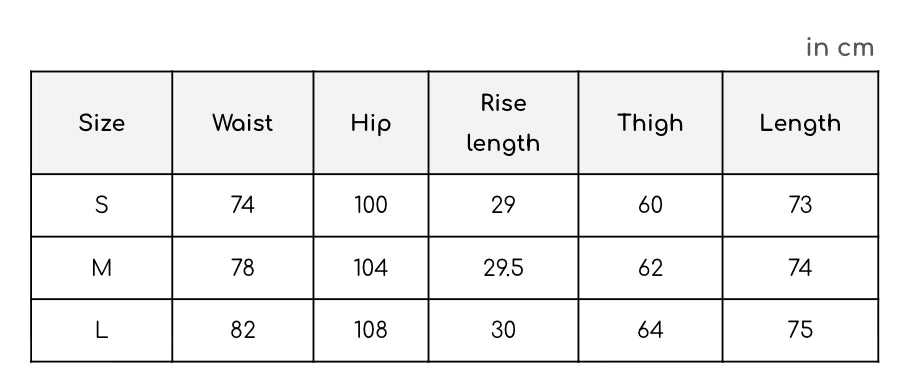Select the S size row label
This screenshot has height=388, width=902.
[x=101, y=205]
